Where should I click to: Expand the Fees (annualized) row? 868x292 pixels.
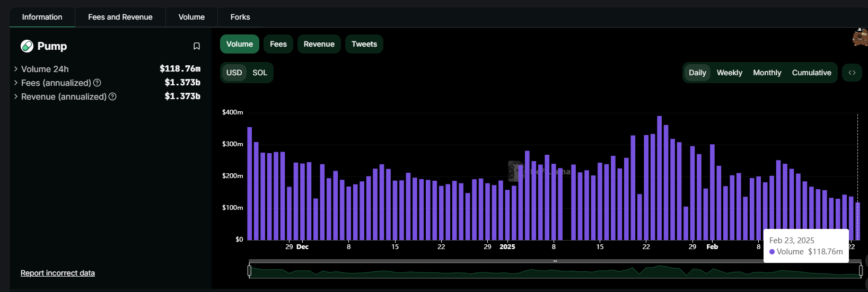coord(16,83)
